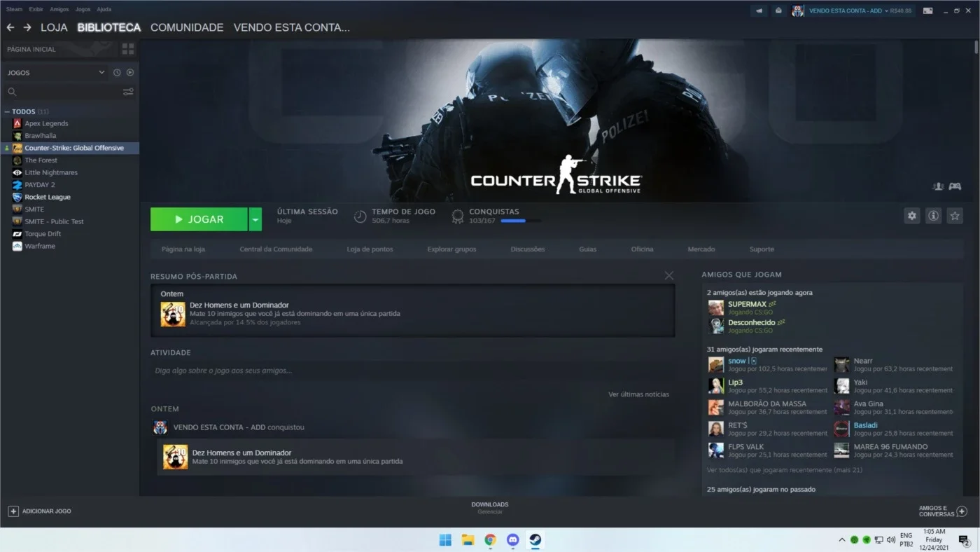Open game settings gear icon
The height and width of the screenshot is (552, 980).
pyautogui.click(x=911, y=216)
